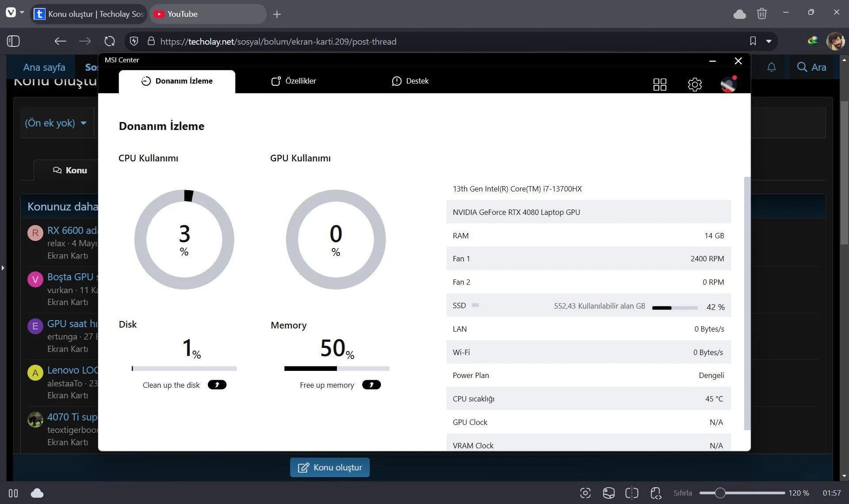The width and height of the screenshot is (849, 504).
Task: Click the site padlock security icon
Action: pos(151,41)
